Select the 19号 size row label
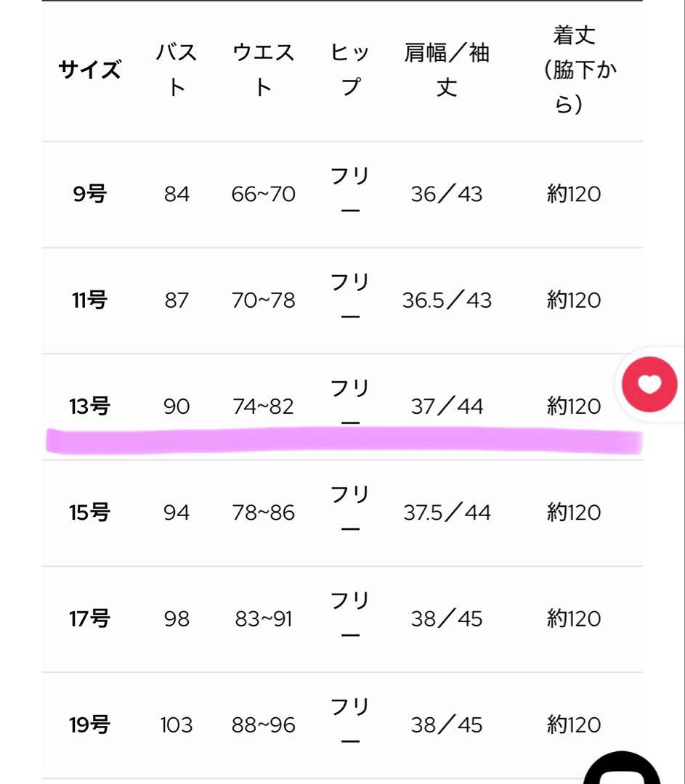The height and width of the screenshot is (784, 685). pos(89,724)
